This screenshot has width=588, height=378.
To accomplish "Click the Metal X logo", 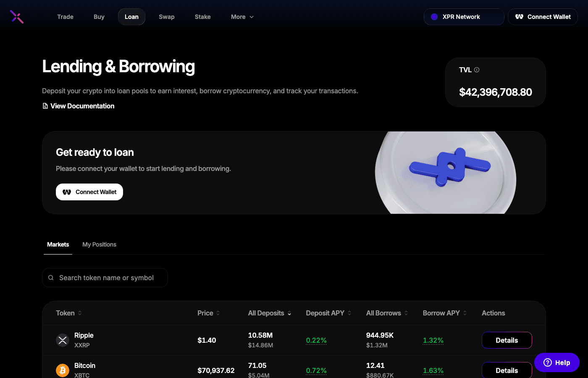I will (16, 17).
